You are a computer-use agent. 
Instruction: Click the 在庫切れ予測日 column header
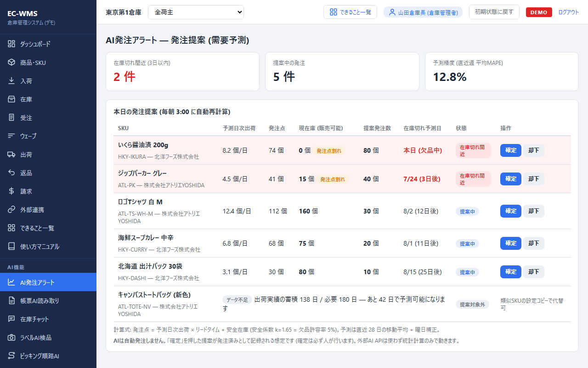click(x=423, y=128)
